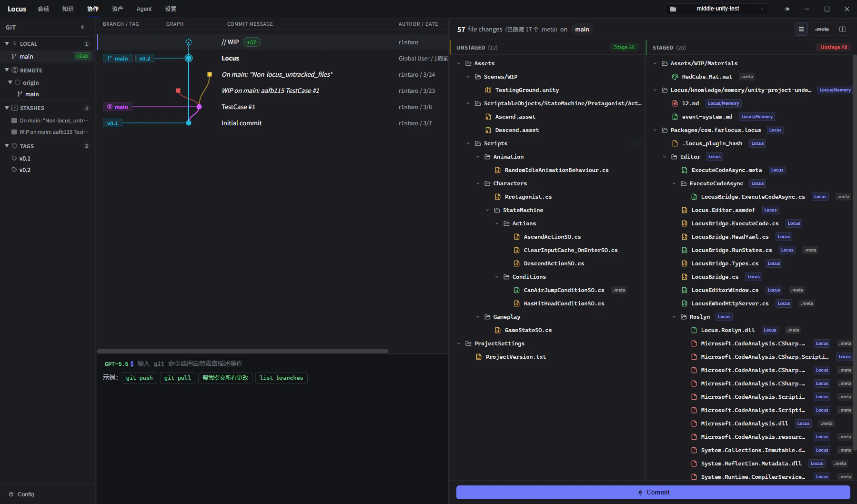Image resolution: width=857 pixels, height=504 pixels.
Task: Collapse the TAGS section
Action: (x=7, y=146)
